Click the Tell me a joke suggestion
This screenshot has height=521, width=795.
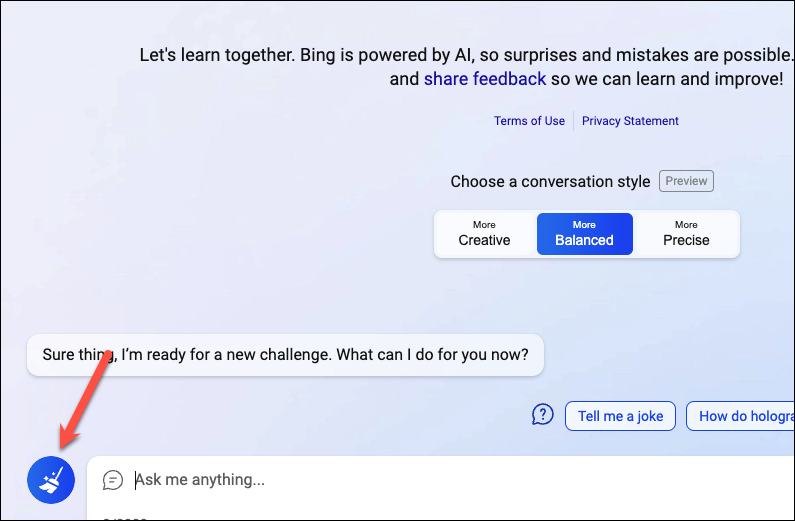621,416
